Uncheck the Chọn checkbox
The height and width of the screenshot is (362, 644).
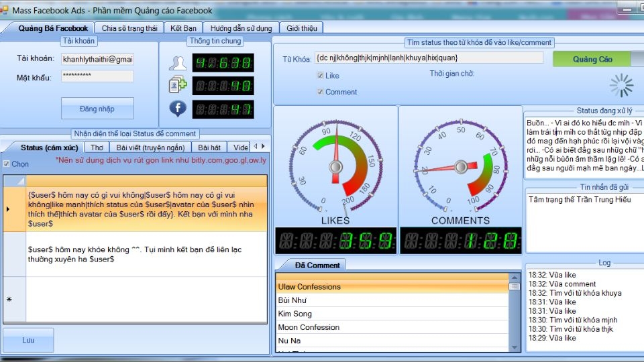coord(6,164)
